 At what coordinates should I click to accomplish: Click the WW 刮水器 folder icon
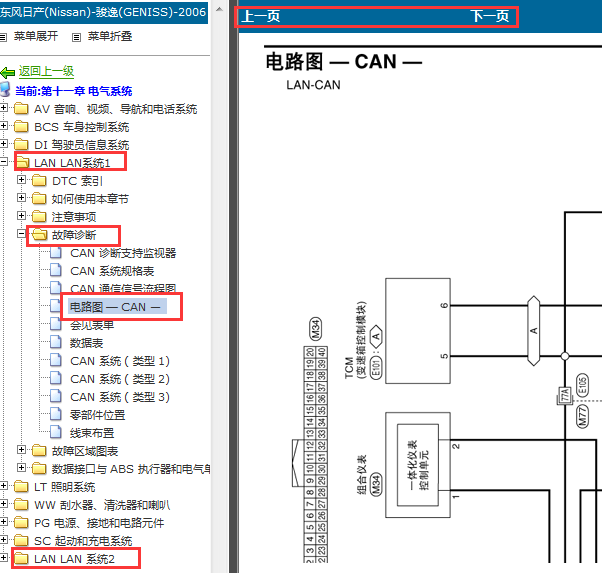[21, 505]
